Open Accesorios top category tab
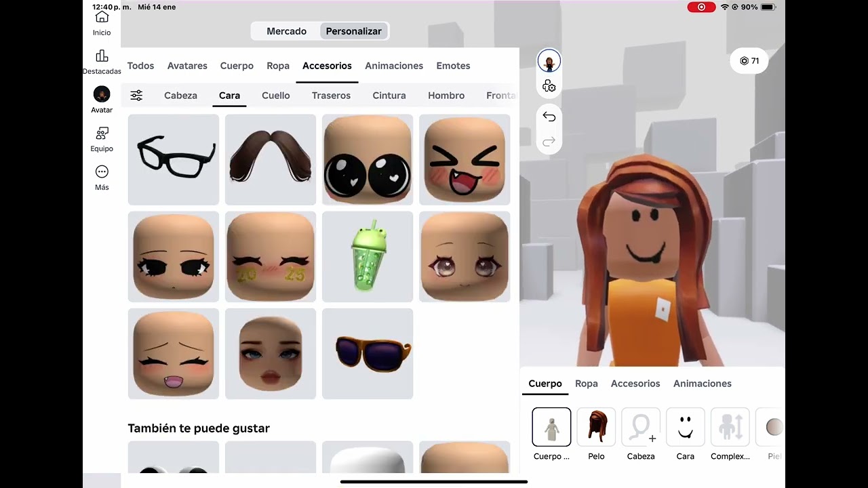The image size is (868, 488). pyautogui.click(x=327, y=66)
